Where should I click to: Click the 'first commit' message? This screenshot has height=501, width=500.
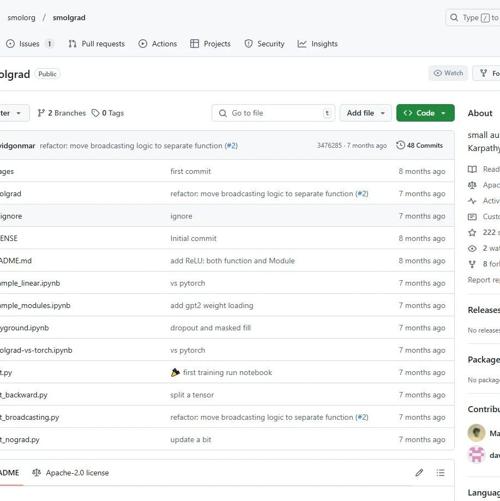point(191,171)
